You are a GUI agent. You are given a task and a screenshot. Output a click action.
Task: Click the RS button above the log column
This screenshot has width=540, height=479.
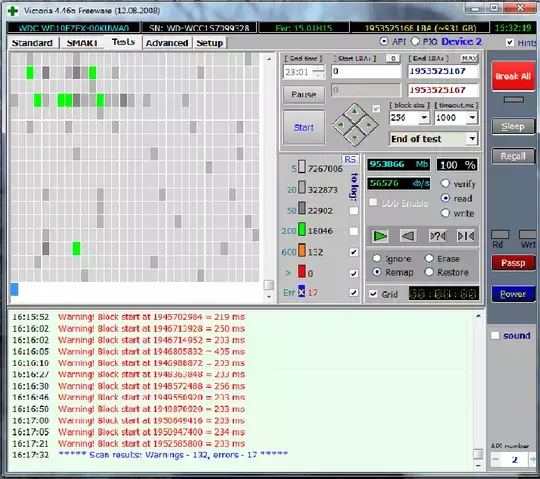(x=350, y=159)
